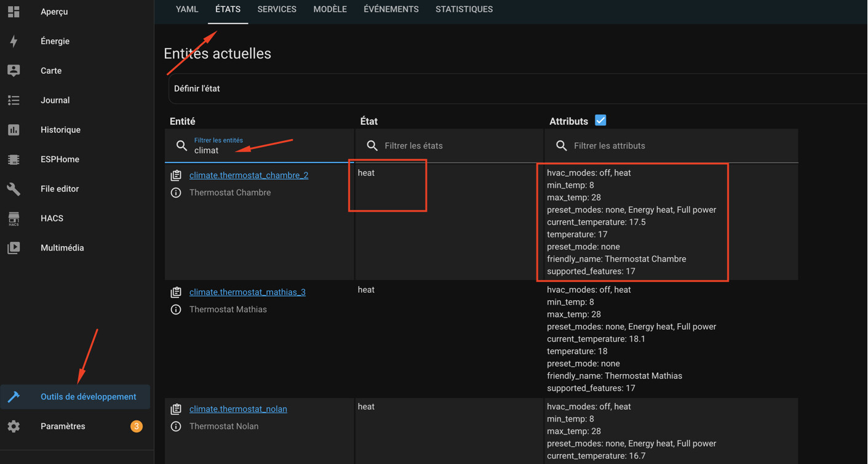This screenshot has height=464, width=868.
Task: Copy entity ID of Thermostat Chambre
Action: point(176,175)
